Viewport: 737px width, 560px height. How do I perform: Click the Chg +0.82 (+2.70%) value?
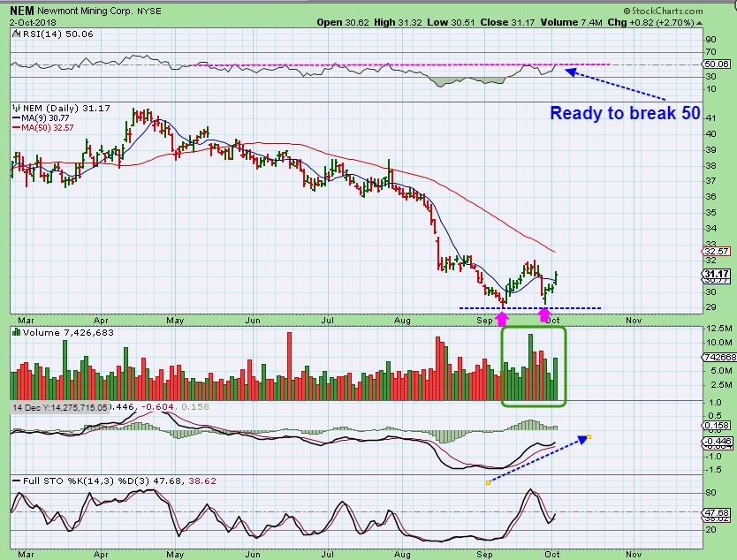[650, 22]
